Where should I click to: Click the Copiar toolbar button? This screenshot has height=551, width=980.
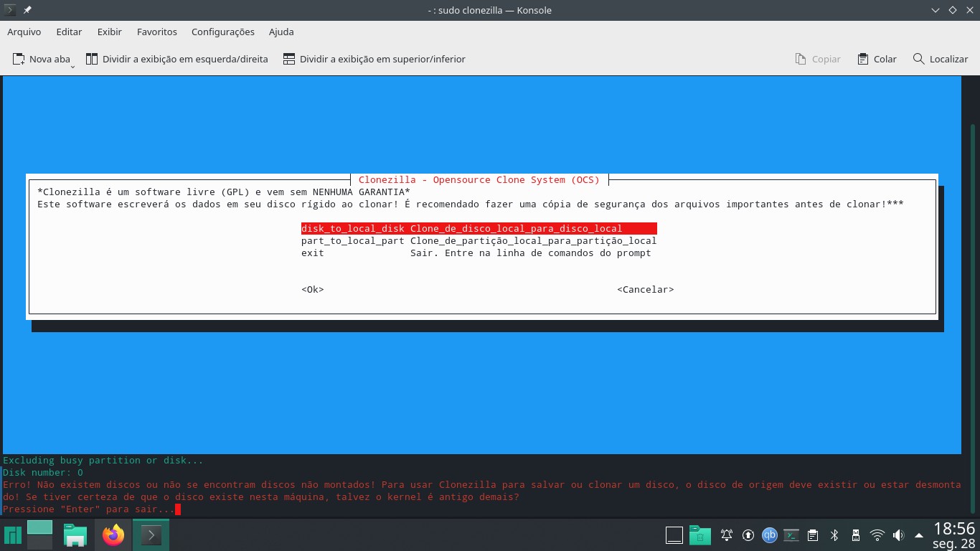coord(818,59)
